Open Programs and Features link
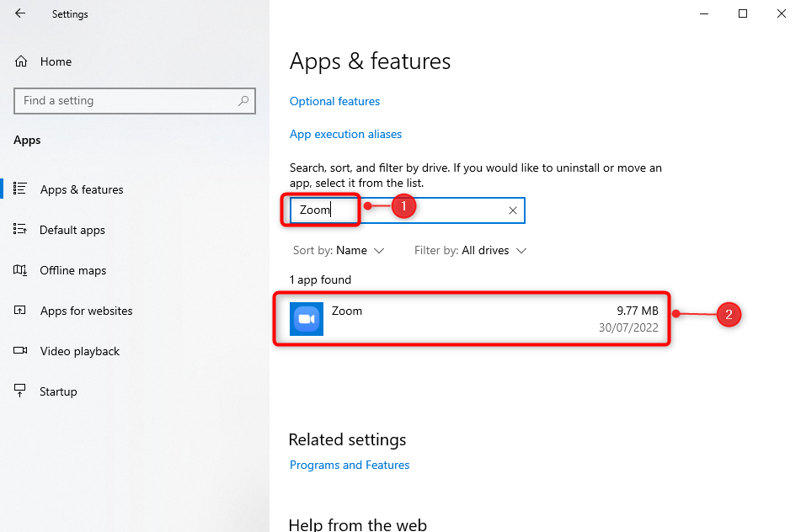The image size is (801, 532). pos(350,465)
